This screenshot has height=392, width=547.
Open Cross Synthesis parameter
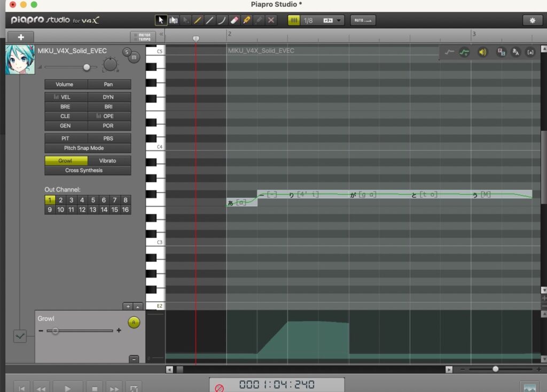coord(87,170)
